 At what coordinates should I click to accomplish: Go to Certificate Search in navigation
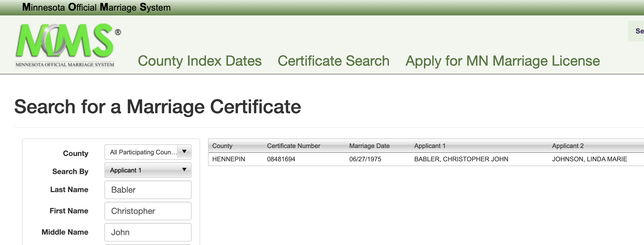pyautogui.click(x=333, y=61)
